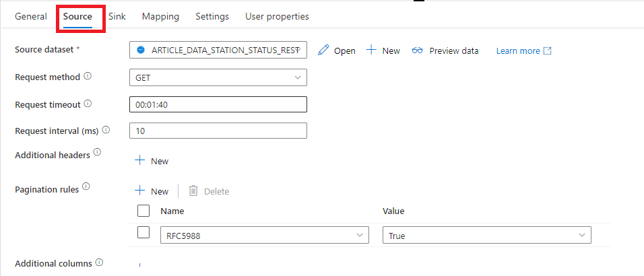Click the Pagination rules info icon
The height and width of the screenshot is (276, 644).
(x=86, y=188)
